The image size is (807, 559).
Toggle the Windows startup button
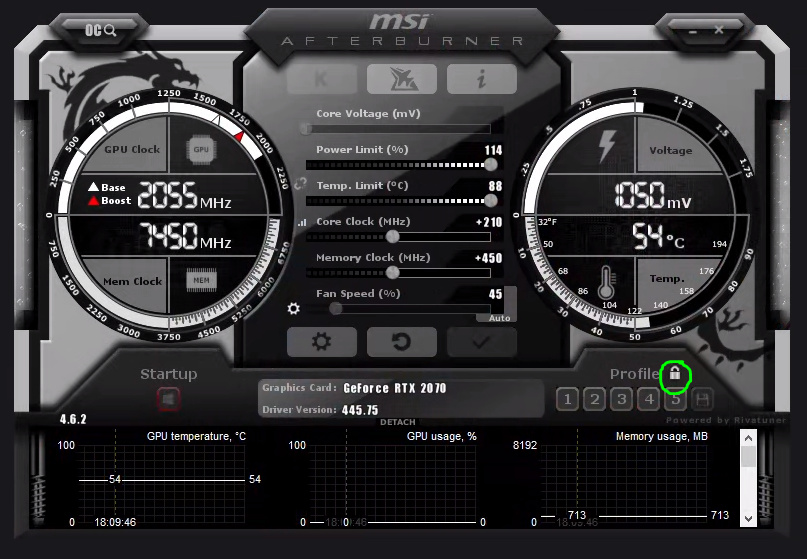(x=168, y=399)
